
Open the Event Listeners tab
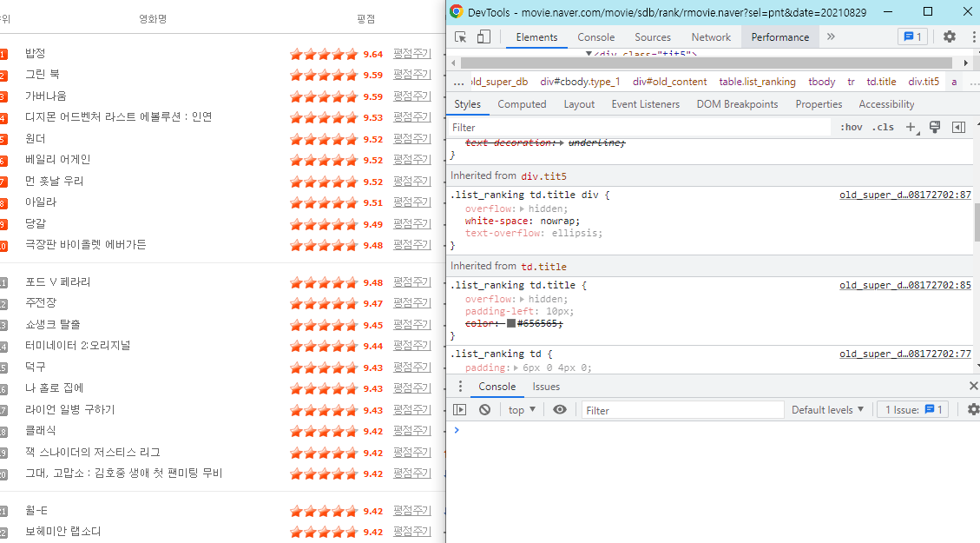645,104
